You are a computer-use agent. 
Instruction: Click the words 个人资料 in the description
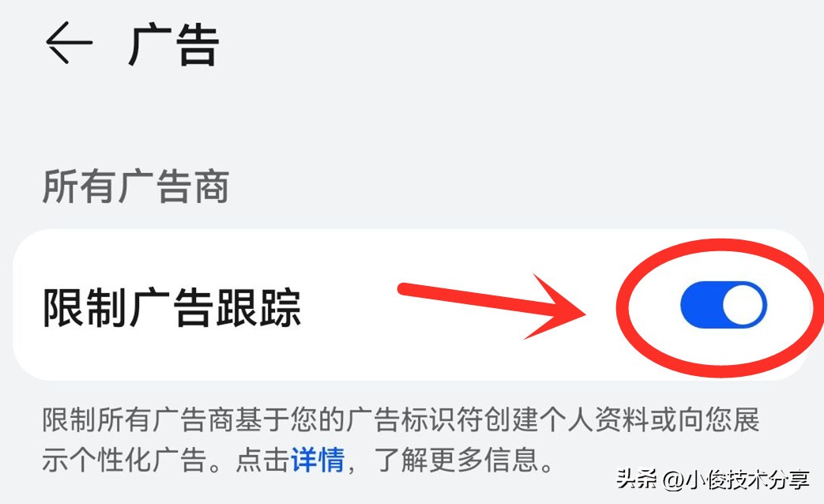[594, 420]
